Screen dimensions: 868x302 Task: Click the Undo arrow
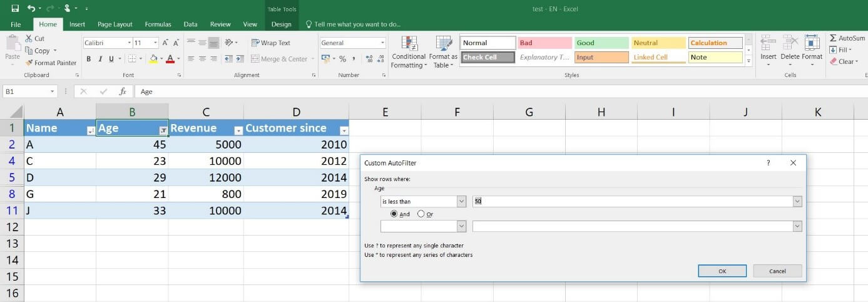coord(31,9)
